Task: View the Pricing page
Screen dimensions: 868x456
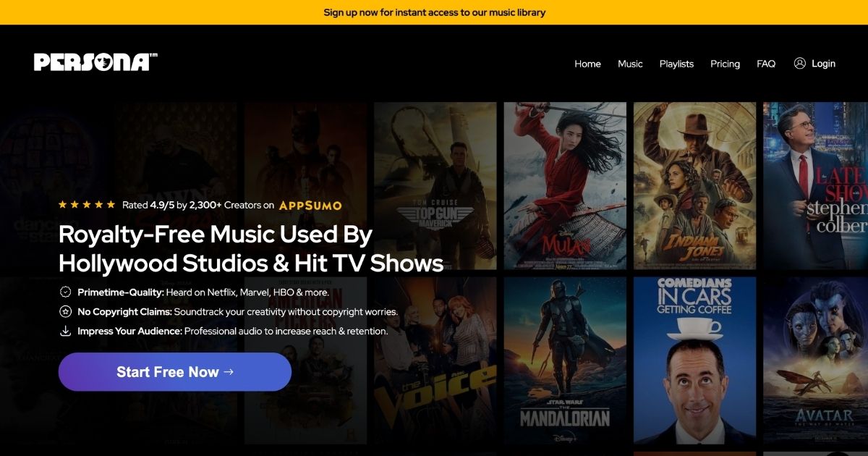Action: pos(725,64)
